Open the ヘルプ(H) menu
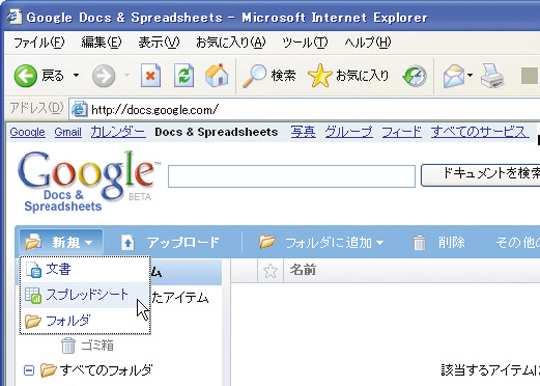This screenshot has width=540, height=386. pos(368,43)
